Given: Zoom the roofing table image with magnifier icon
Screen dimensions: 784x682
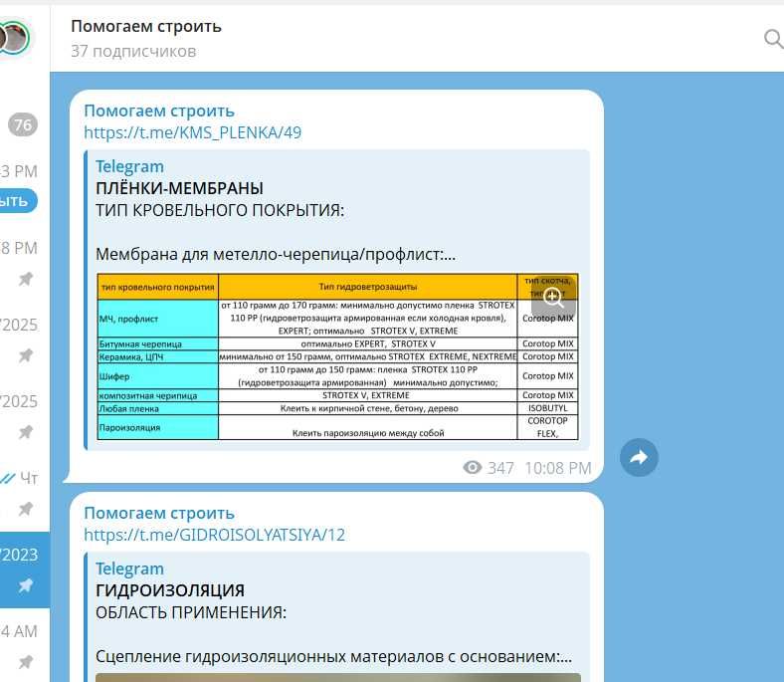Looking at the screenshot, I should [552, 298].
